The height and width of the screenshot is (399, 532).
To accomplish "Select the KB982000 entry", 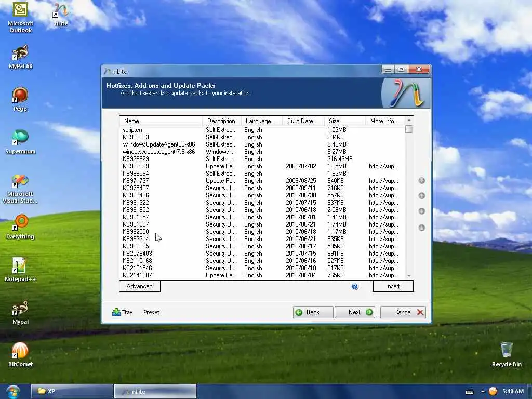I will click(x=262, y=232).
